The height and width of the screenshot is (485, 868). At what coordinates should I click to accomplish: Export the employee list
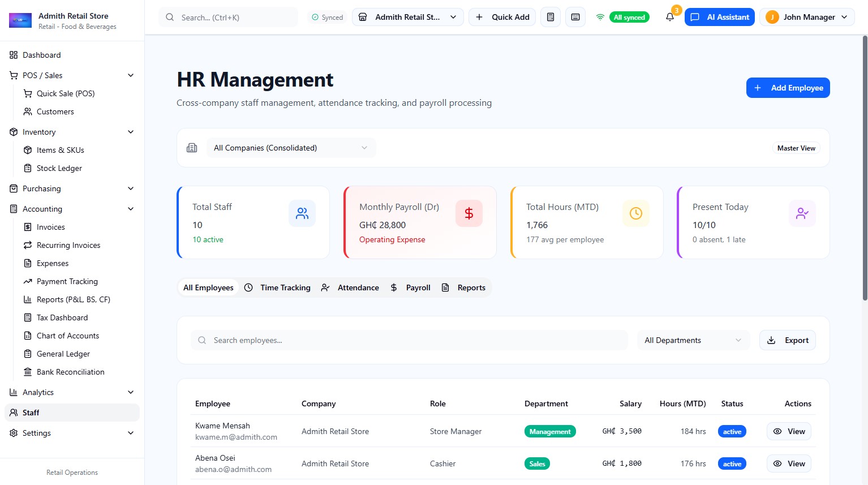(787, 340)
